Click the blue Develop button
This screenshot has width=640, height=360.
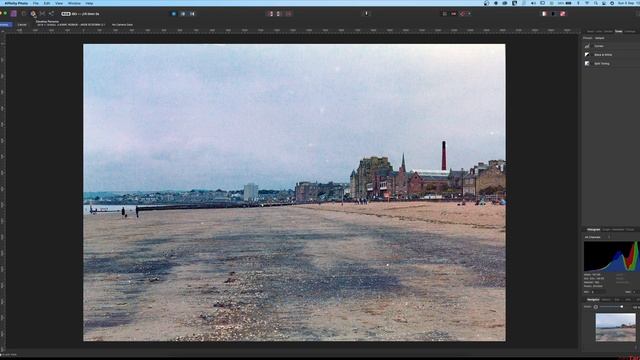(6, 24)
